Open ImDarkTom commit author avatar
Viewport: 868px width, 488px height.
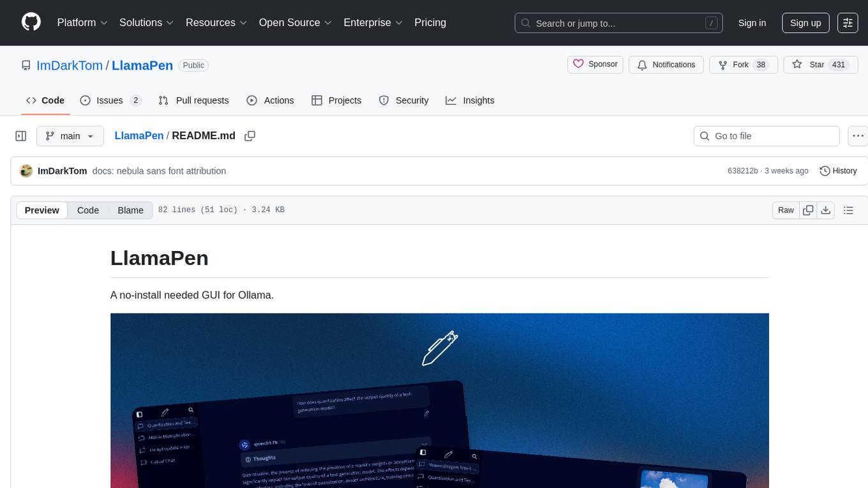(x=26, y=171)
